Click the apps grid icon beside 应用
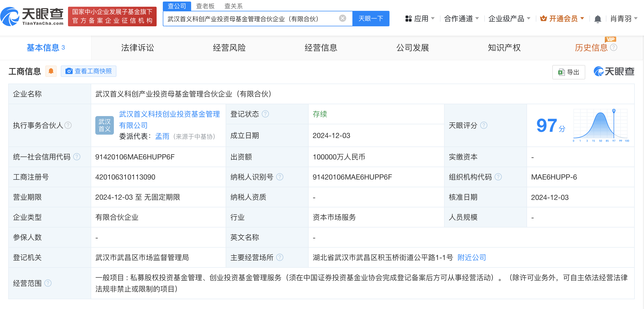Viewport: 644px width, 309px height. (408, 19)
